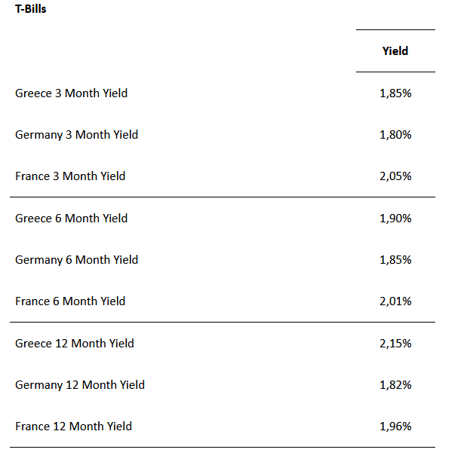The width and height of the screenshot is (476, 474).
Task: Select the 2,05% yield value
Action: 395,176
